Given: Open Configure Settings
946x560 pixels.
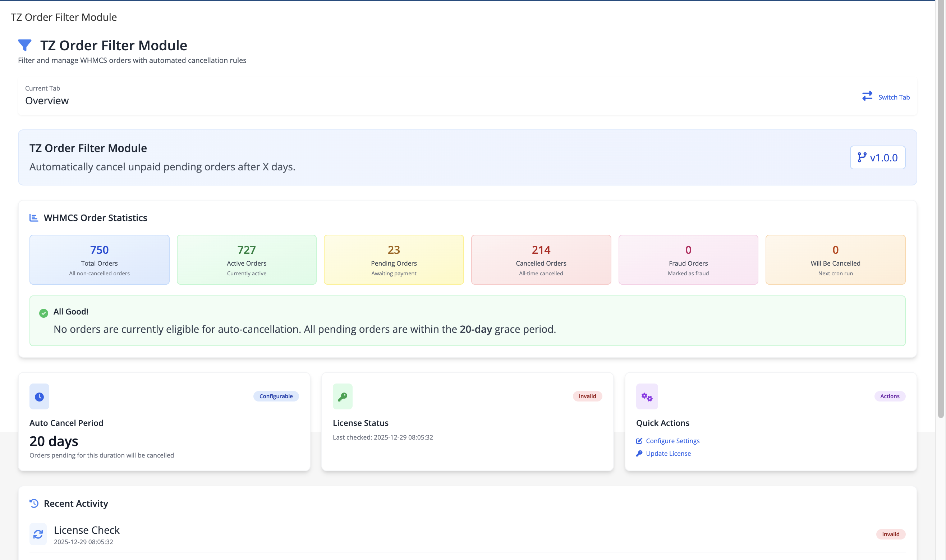Looking at the screenshot, I should tap(672, 440).
